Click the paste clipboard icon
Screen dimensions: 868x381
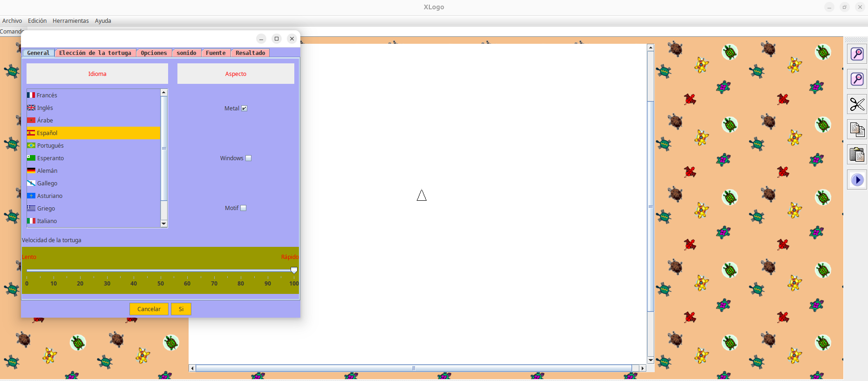click(857, 155)
